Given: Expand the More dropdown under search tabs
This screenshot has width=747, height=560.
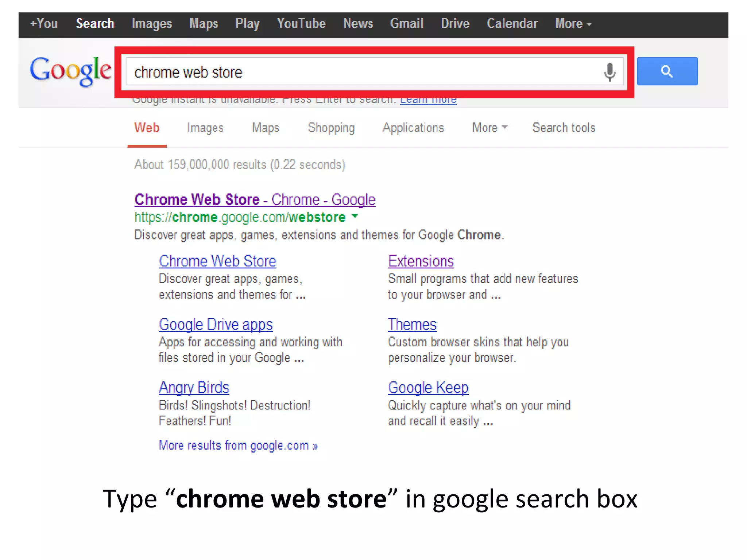Looking at the screenshot, I should [490, 128].
